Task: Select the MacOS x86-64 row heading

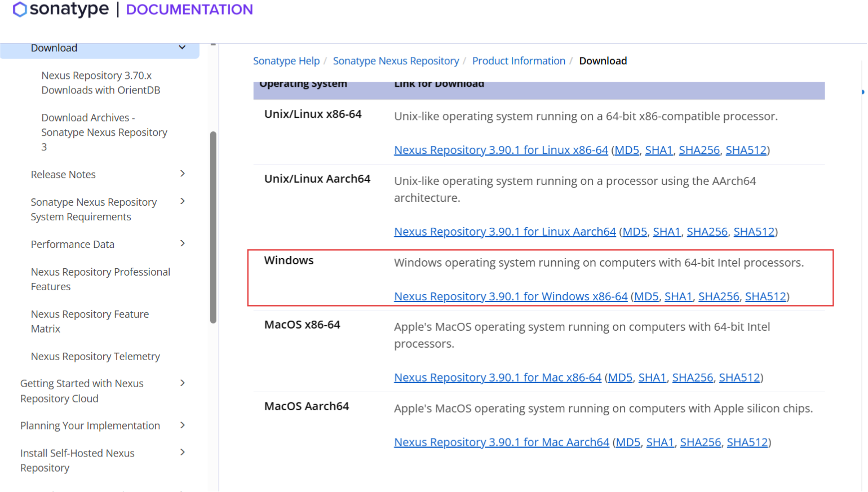Action: point(302,325)
